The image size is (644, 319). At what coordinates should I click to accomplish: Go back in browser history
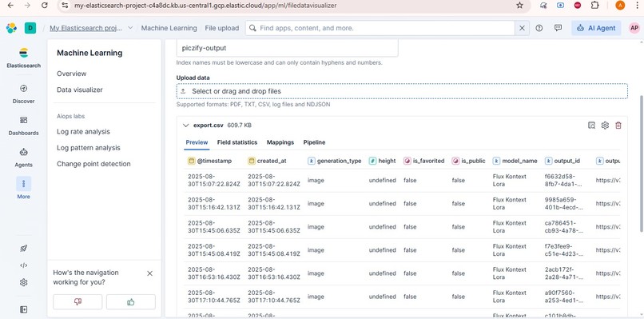(x=11, y=6)
